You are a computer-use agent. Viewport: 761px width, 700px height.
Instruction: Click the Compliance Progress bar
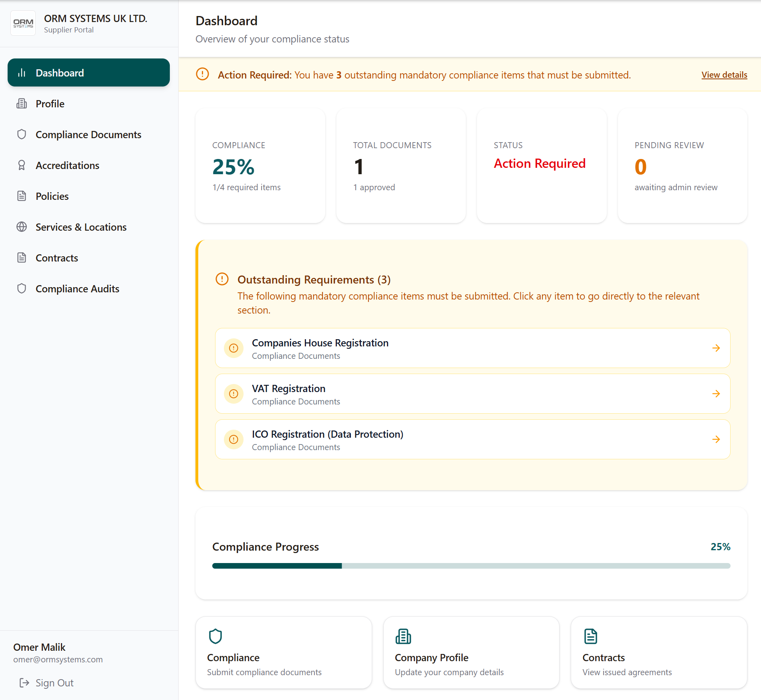click(471, 566)
